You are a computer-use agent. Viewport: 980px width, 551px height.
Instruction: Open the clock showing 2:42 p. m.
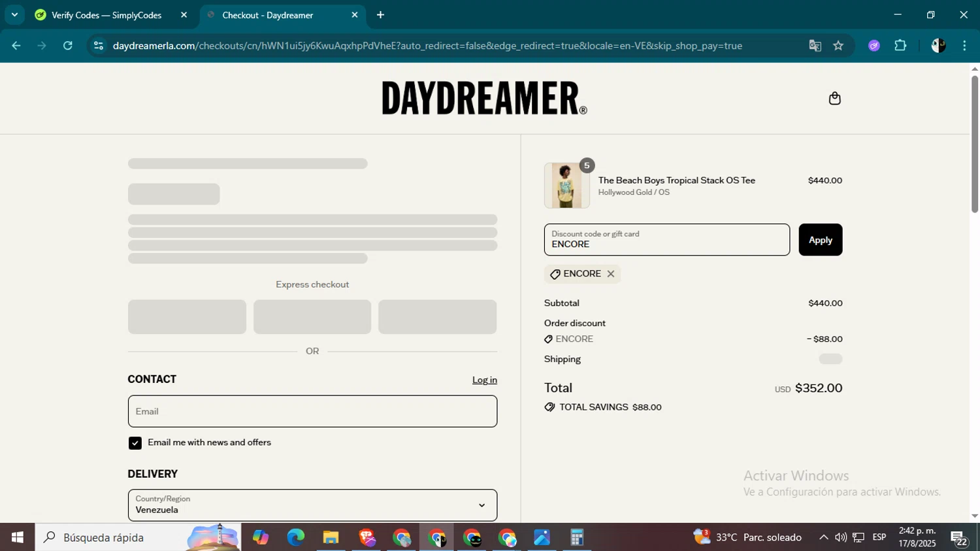tap(917, 537)
